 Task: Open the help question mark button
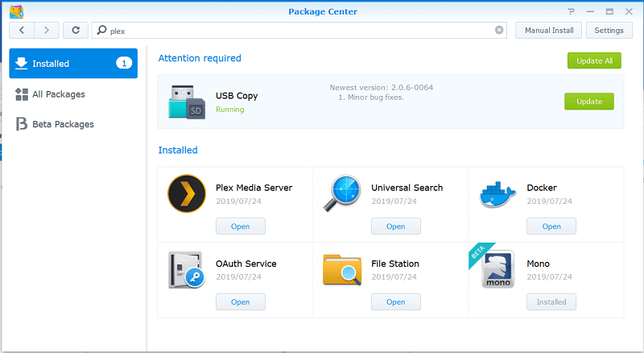pos(572,11)
